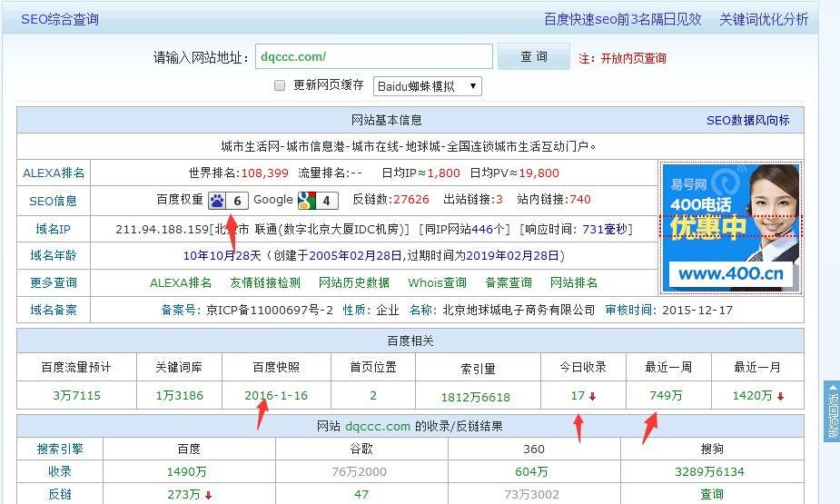Open 百度快速seo前3名隔日见效 link
The height and width of the screenshot is (504, 840).
coord(622,19)
